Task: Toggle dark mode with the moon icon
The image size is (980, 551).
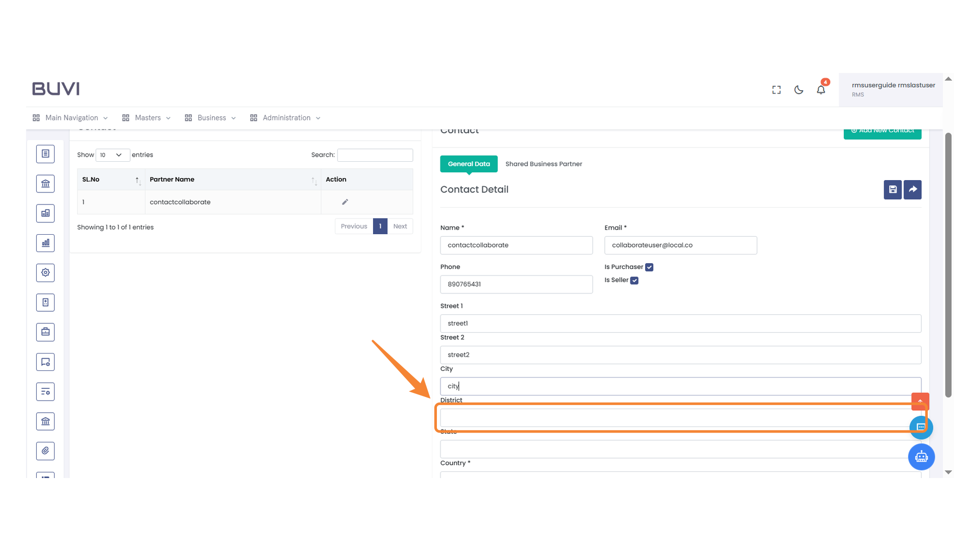Action: (798, 89)
